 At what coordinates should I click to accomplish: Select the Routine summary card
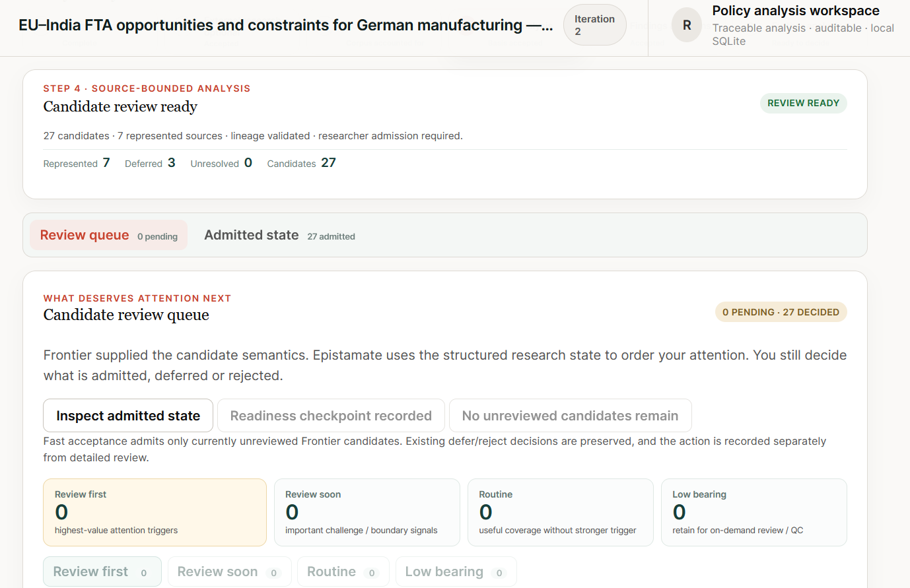coord(560,512)
